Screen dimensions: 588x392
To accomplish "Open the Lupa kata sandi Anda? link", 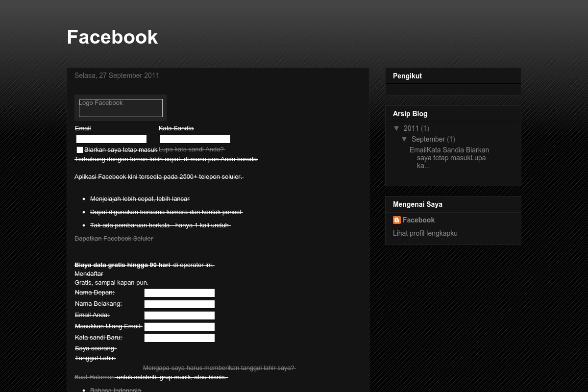I will point(191,149).
